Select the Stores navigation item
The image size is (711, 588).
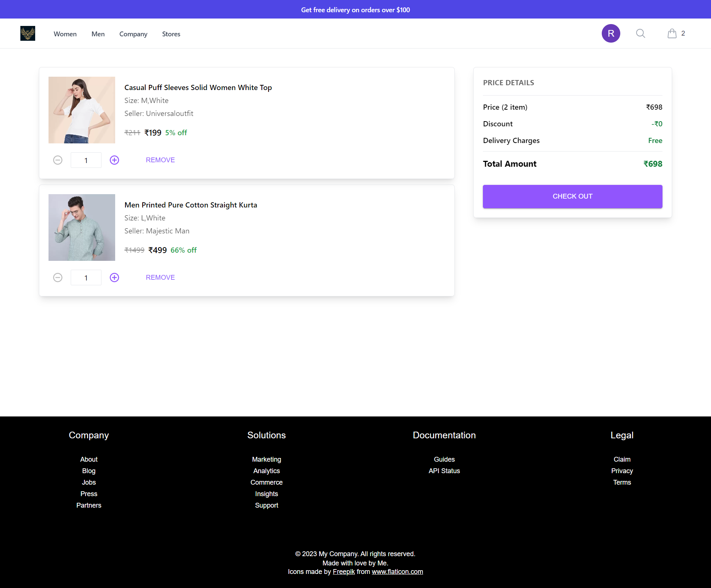171,34
